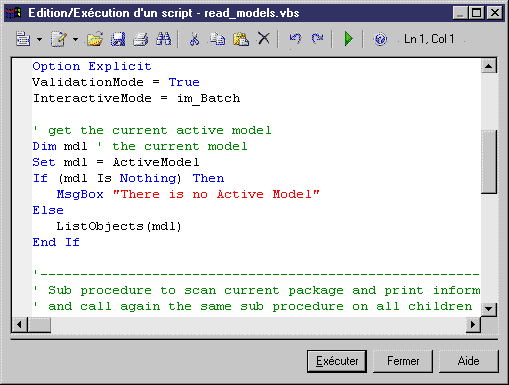
Task: Click the 'Option Explicit' code line
Action: pos(92,66)
